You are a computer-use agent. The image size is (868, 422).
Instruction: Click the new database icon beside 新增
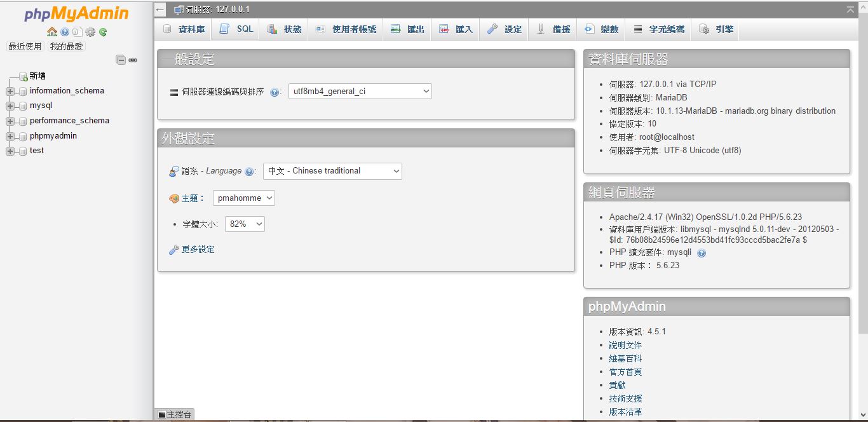pyautogui.click(x=23, y=76)
